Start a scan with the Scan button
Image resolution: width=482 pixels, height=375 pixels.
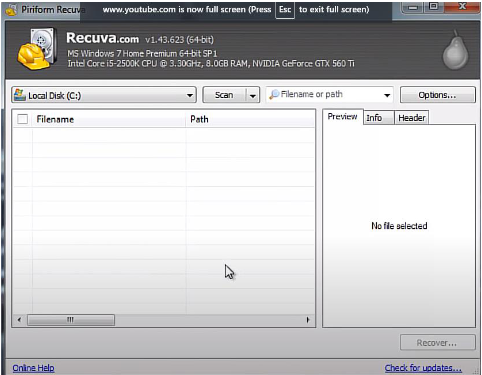click(x=224, y=95)
